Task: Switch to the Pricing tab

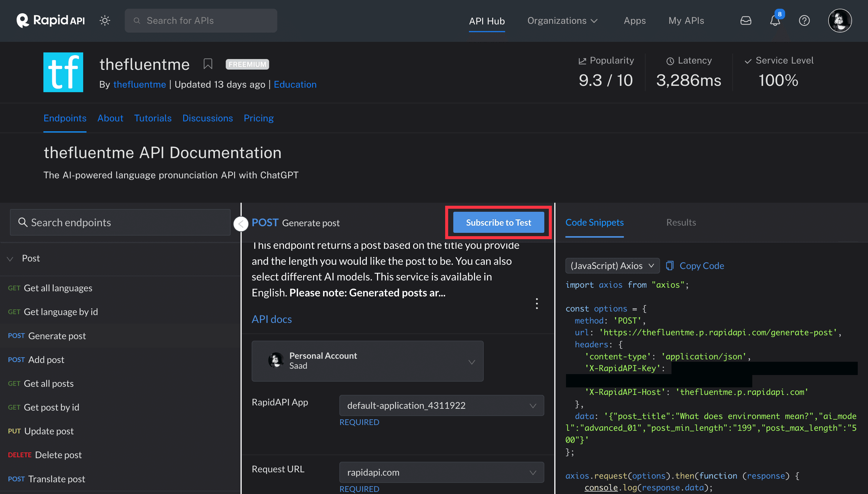Action: click(x=259, y=118)
